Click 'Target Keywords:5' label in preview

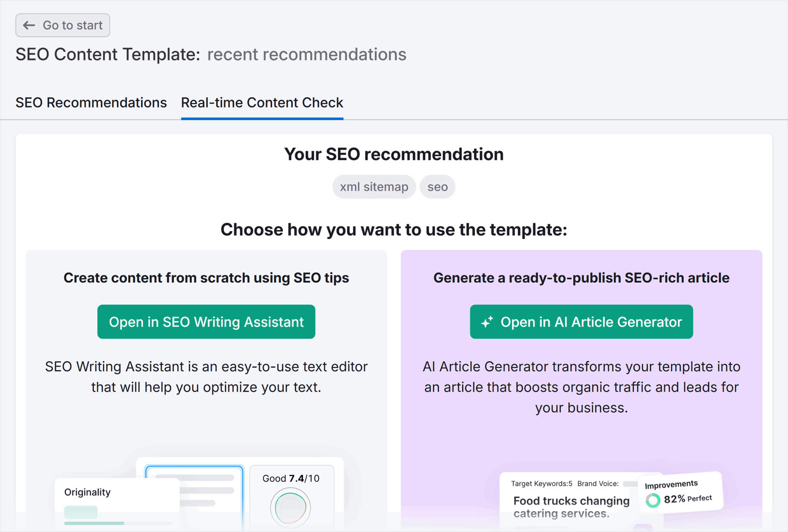tap(542, 484)
